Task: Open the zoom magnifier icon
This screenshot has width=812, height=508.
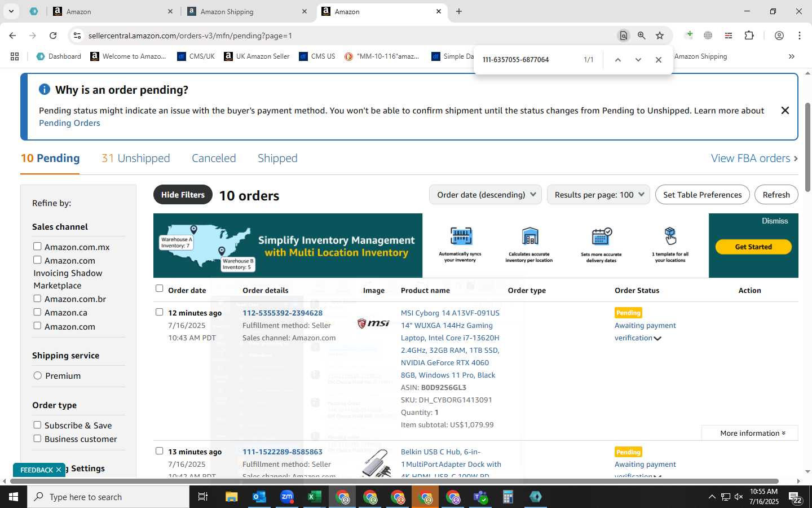Action: [641, 36]
